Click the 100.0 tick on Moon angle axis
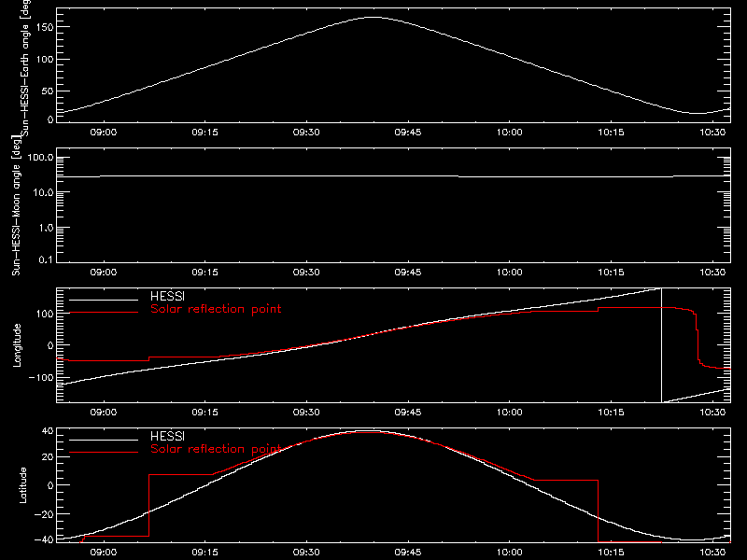The width and height of the screenshot is (747, 560). pyautogui.click(x=40, y=158)
